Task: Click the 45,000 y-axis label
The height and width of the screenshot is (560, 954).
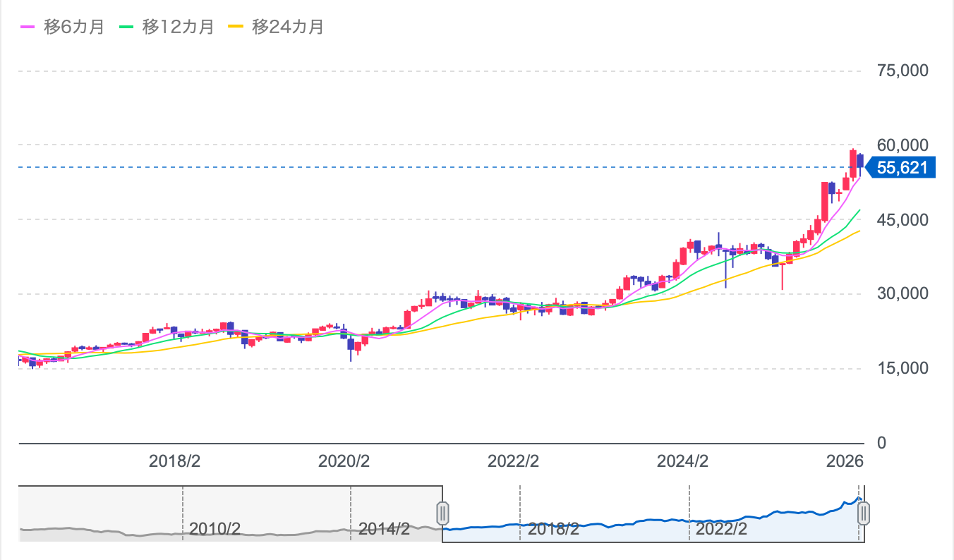Action: coord(902,219)
